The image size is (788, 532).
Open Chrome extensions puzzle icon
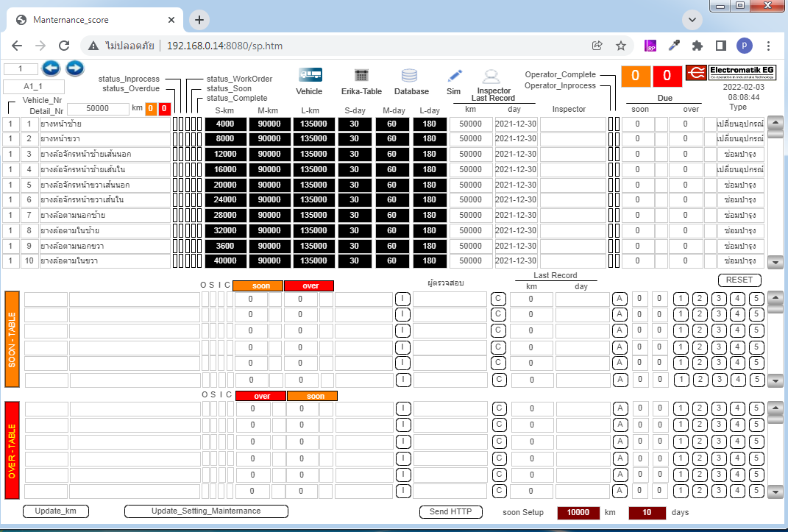click(698, 46)
